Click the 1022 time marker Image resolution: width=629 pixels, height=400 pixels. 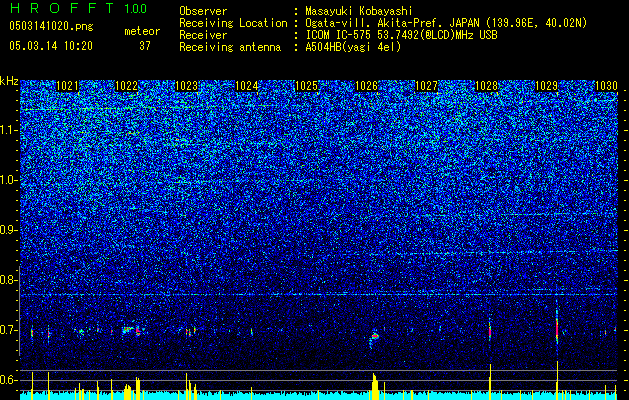126,86
